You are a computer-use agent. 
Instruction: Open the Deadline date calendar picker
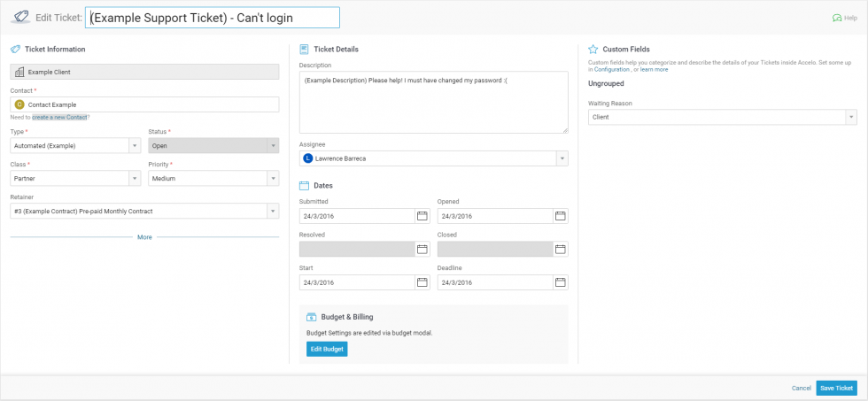coord(560,282)
